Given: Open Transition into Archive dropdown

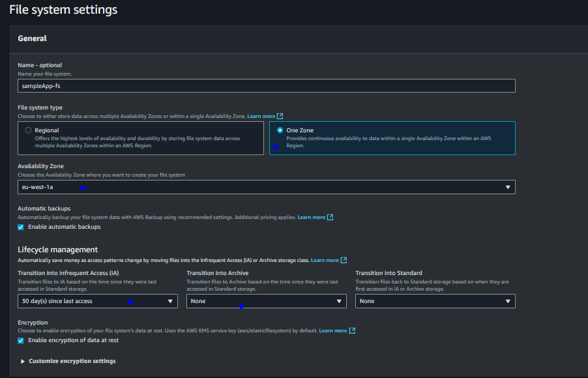Looking at the screenshot, I should pos(266,301).
